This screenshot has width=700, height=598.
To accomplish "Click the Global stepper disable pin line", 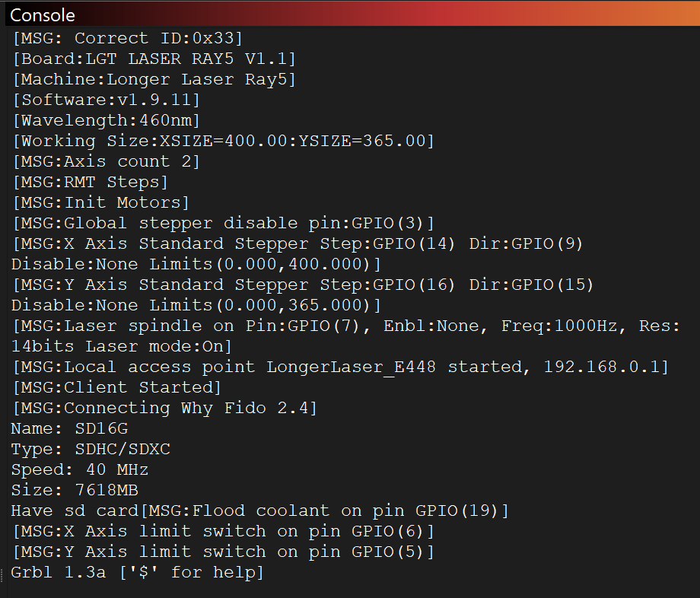I will coord(223,223).
